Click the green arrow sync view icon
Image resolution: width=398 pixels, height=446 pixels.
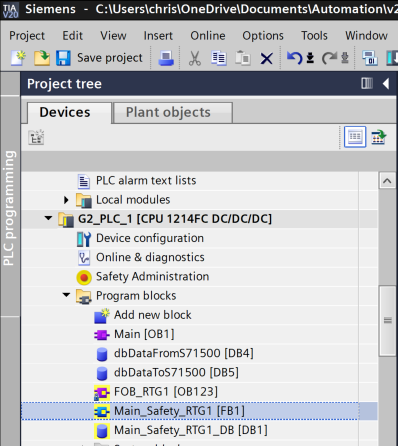[x=379, y=137]
